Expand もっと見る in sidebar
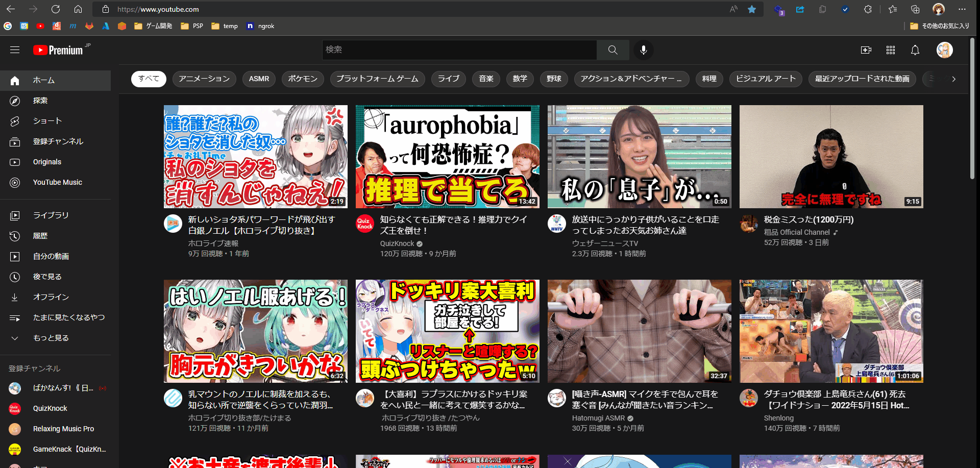Viewport: 980px width, 468px height. (x=55, y=338)
